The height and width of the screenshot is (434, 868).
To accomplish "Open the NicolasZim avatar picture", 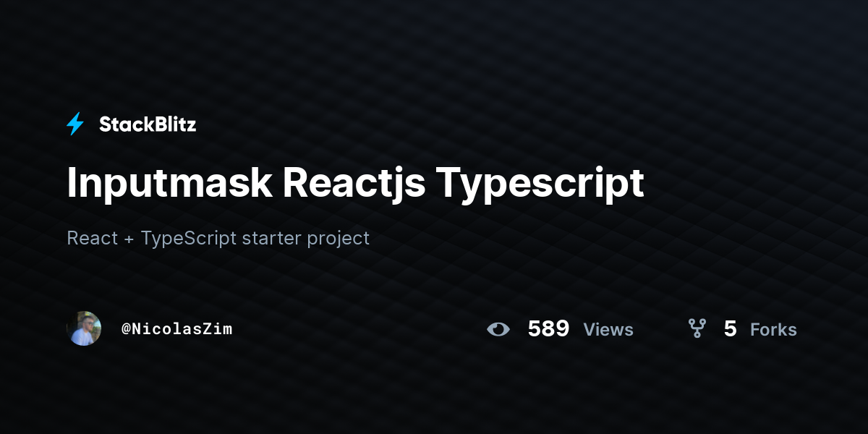I will coord(84,328).
